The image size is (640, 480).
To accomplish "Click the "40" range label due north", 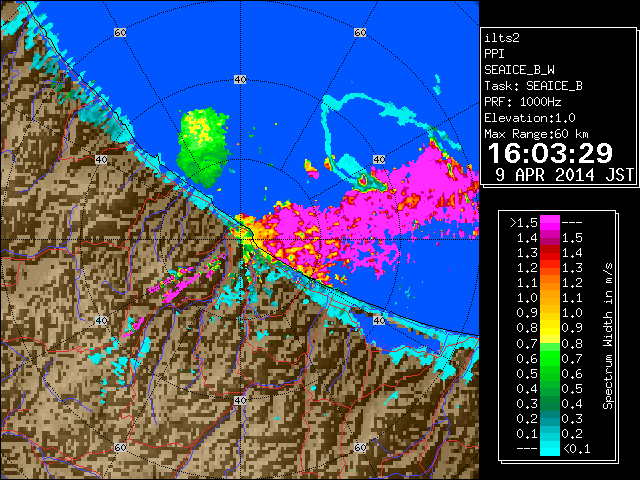I will coord(240,80).
